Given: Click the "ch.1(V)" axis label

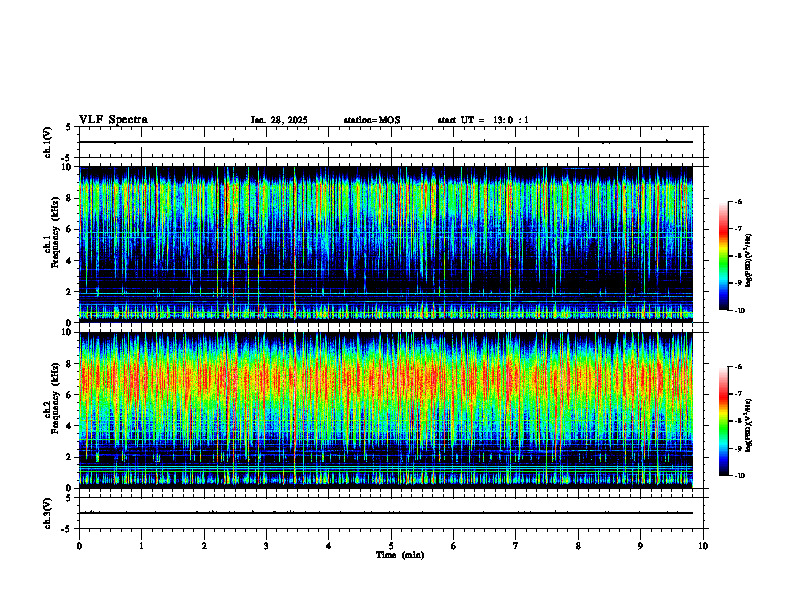Looking at the screenshot, I should click(48, 142).
